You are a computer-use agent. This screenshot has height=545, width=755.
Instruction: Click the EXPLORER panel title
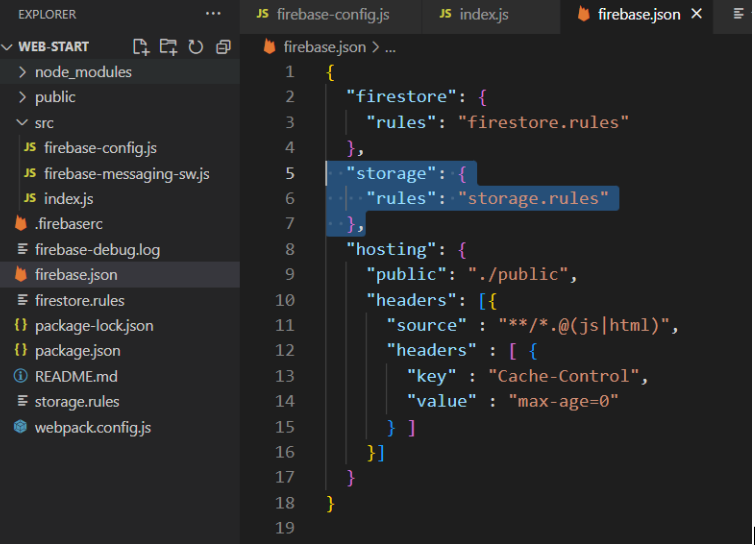[47, 14]
